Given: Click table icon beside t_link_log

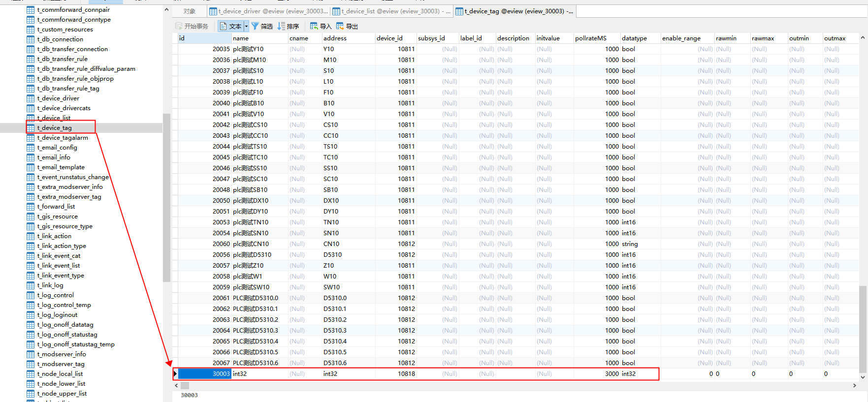Looking at the screenshot, I should (31, 285).
